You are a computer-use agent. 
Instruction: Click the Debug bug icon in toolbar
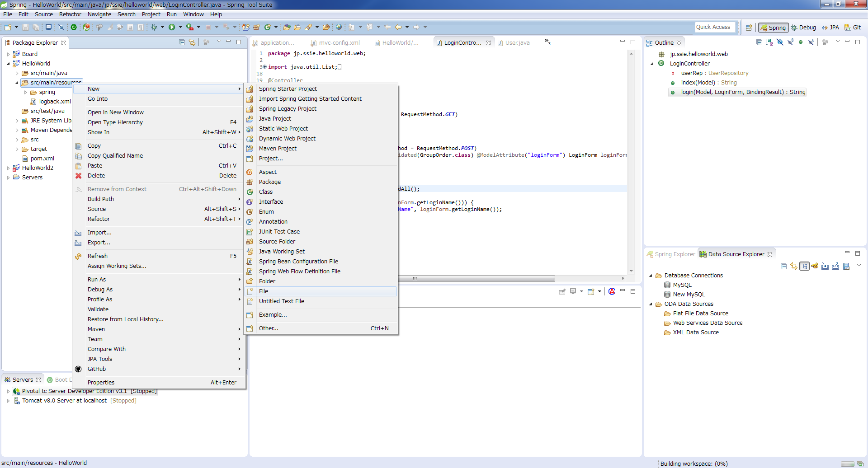154,27
